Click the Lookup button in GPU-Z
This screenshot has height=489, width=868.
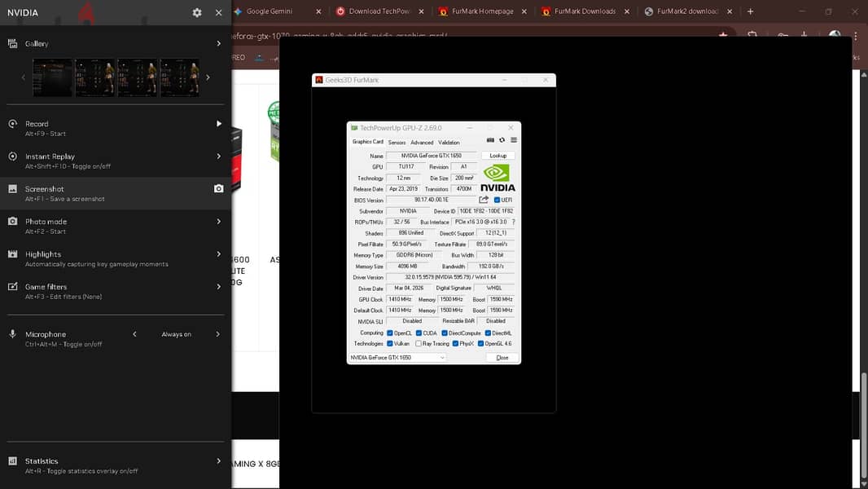[x=498, y=156]
